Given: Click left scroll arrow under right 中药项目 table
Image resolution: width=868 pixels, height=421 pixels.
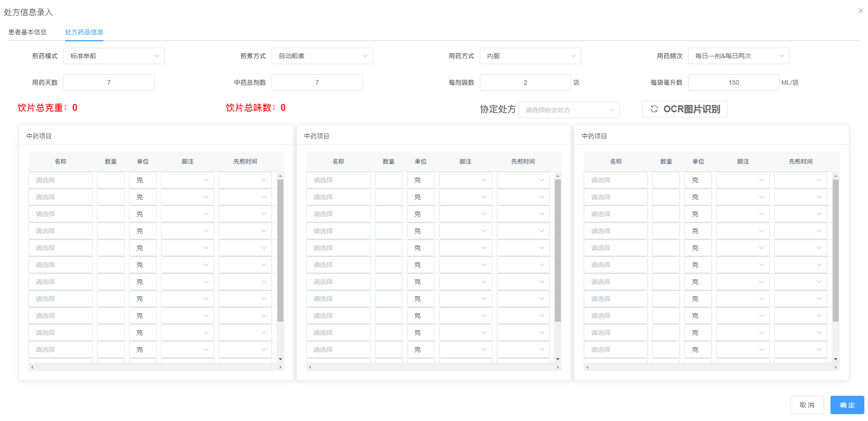Looking at the screenshot, I should [587, 367].
